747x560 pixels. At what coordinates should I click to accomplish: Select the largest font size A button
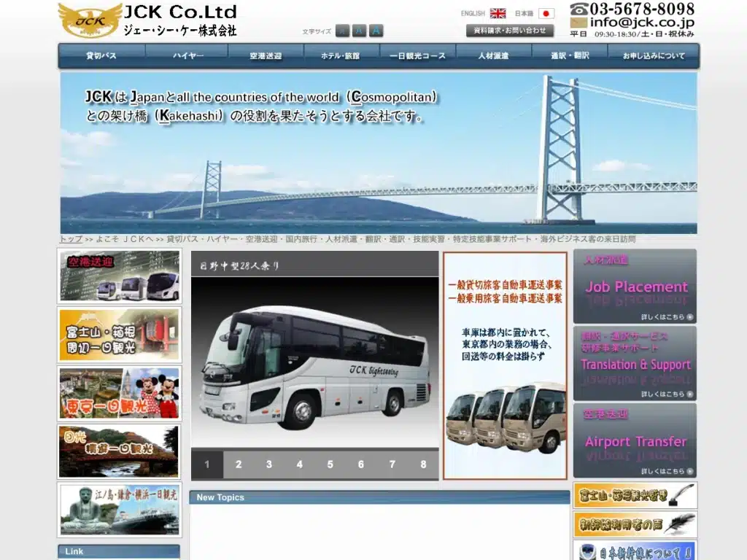pyautogui.click(x=376, y=31)
